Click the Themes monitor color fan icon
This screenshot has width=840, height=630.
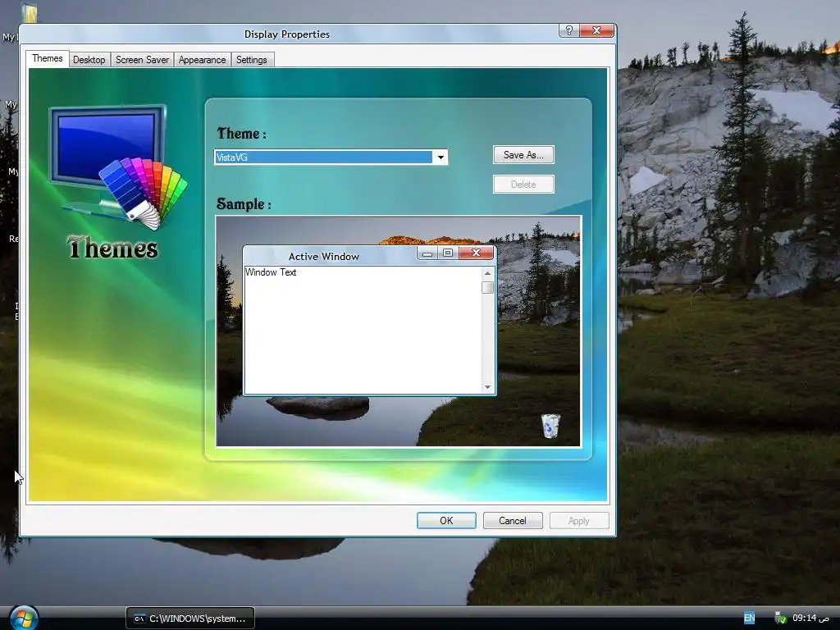(119, 167)
